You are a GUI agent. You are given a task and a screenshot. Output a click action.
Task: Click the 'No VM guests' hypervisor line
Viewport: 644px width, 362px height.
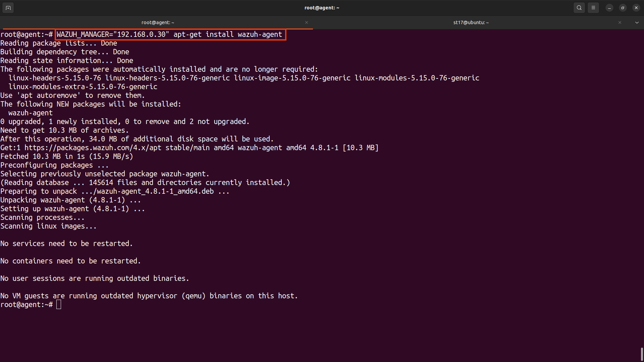149,296
